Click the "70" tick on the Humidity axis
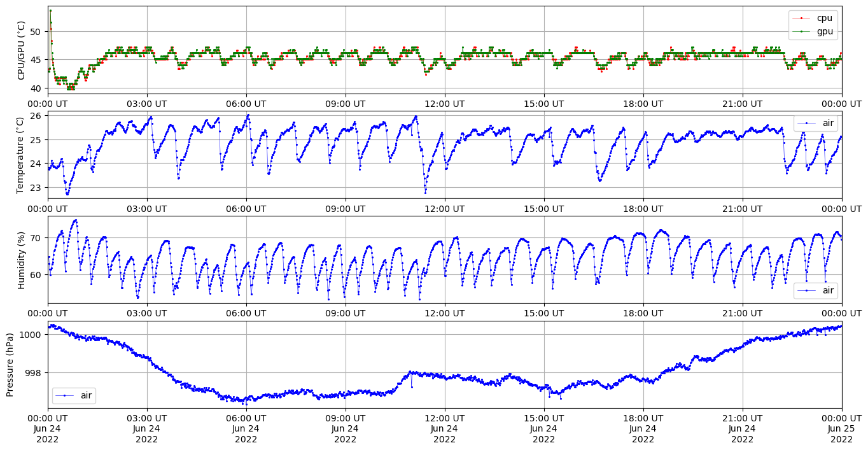 tap(36, 238)
